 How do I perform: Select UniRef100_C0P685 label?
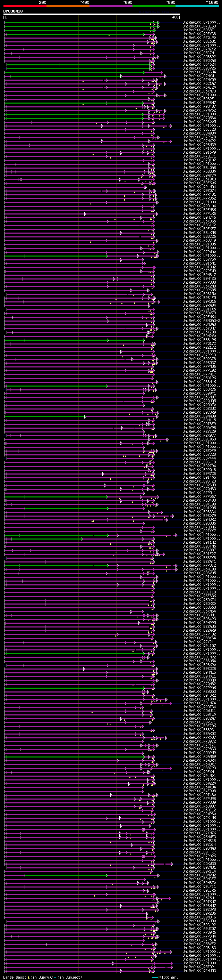[x=199, y=290]
